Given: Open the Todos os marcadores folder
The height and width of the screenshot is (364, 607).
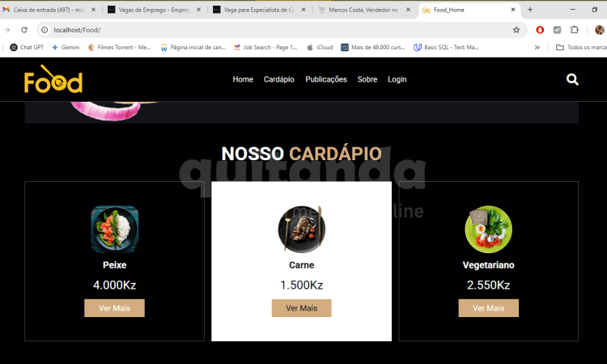Looking at the screenshot, I should [581, 47].
